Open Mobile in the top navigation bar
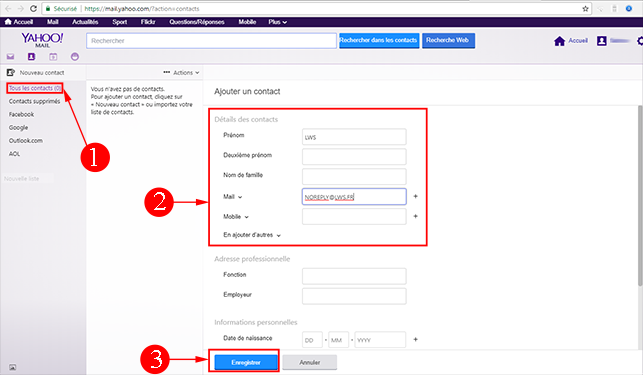This screenshot has height=375, width=643. (x=247, y=22)
